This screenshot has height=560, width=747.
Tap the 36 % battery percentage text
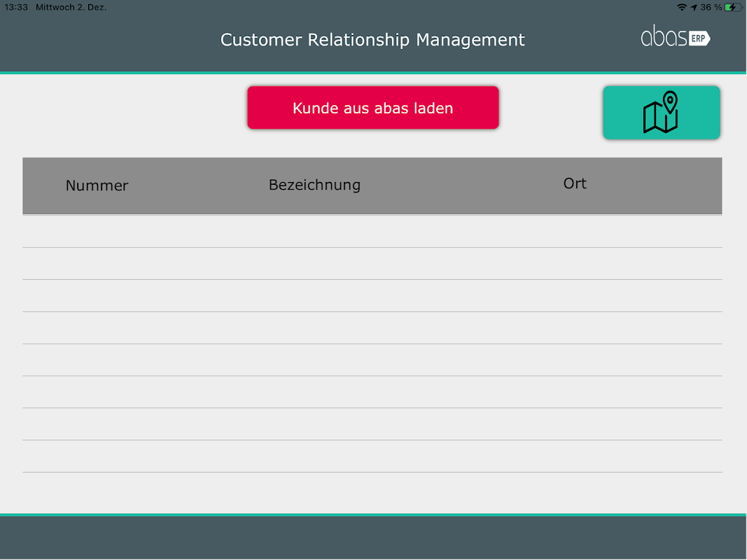click(711, 7)
